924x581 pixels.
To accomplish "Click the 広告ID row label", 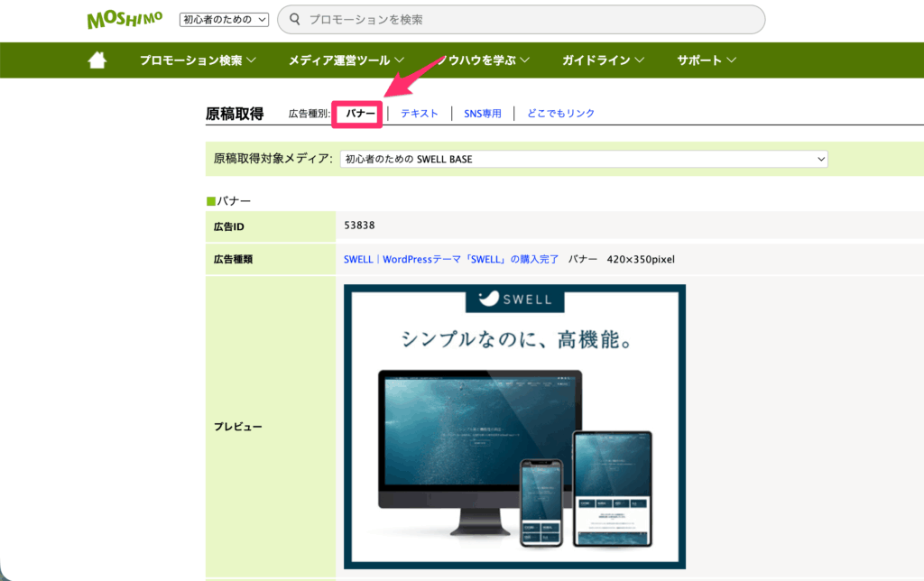I will pyautogui.click(x=228, y=226).
